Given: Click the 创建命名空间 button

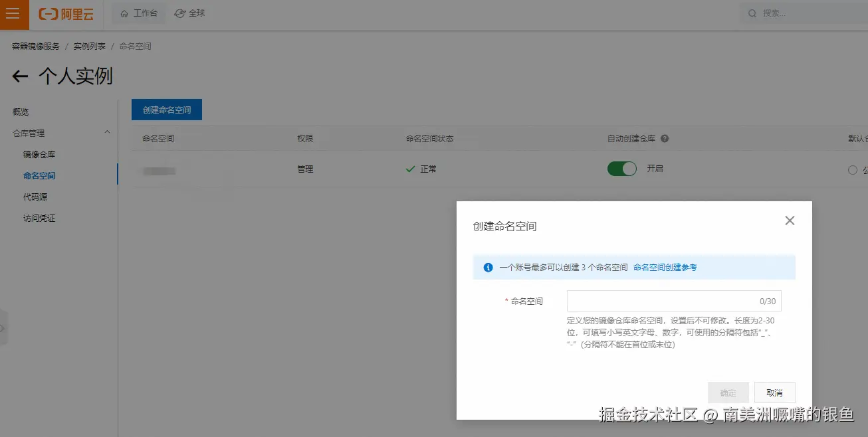Looking at the screenshot, I should (167, 110).
